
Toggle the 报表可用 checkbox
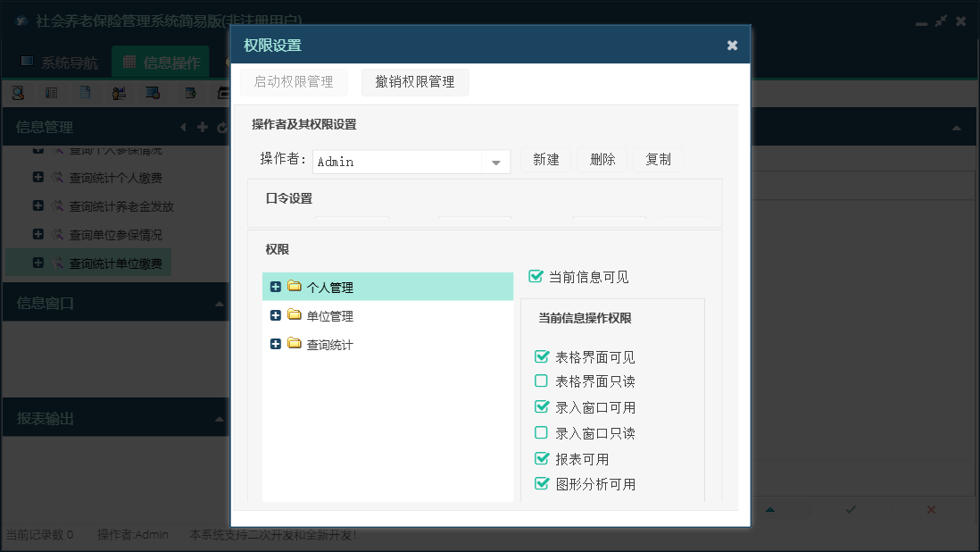click(x=542, y=459)
